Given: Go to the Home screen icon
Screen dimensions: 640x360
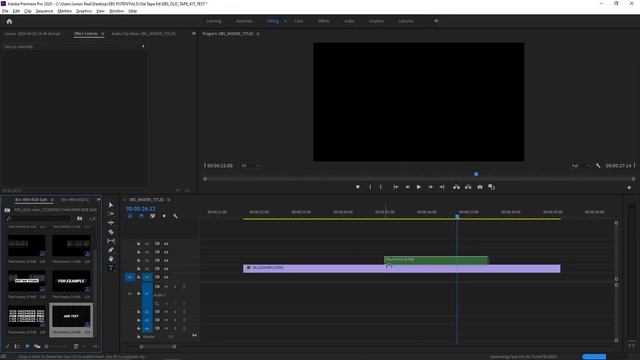Looking at the screenshot, I should point(9,21).
